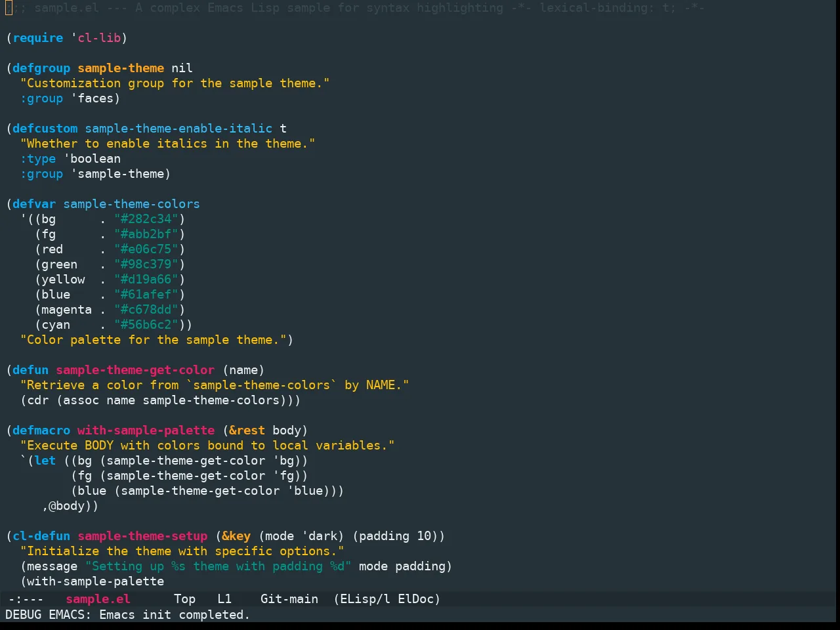840x630 pixels.
Task: Click the 'boolean quoted symbol
Action: point(92,159)
